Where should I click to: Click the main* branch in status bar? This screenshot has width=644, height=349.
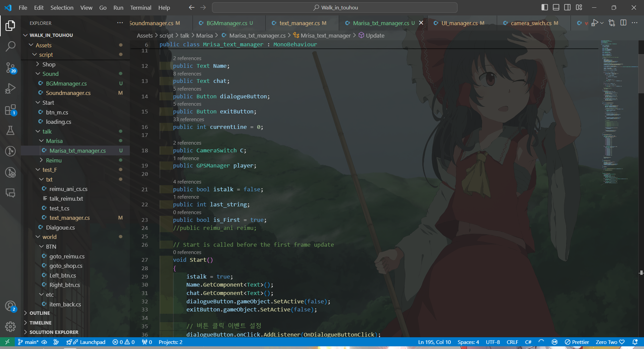28,342
